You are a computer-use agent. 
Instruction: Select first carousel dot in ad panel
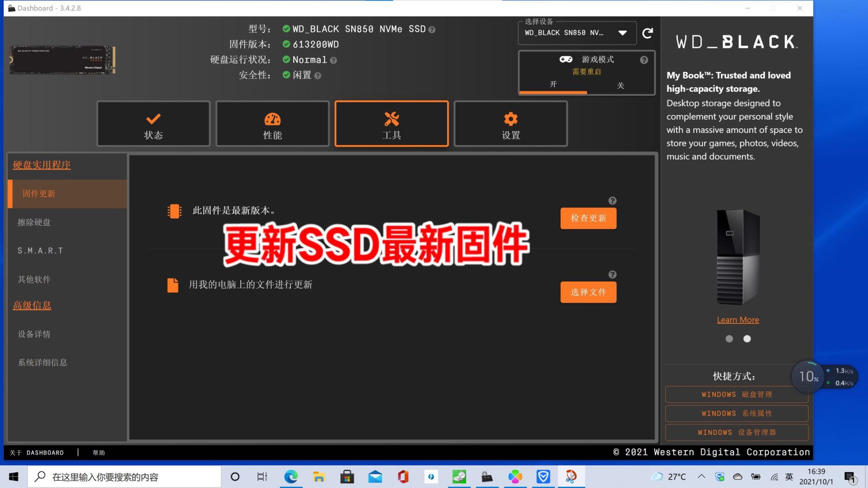click(729, 339)
